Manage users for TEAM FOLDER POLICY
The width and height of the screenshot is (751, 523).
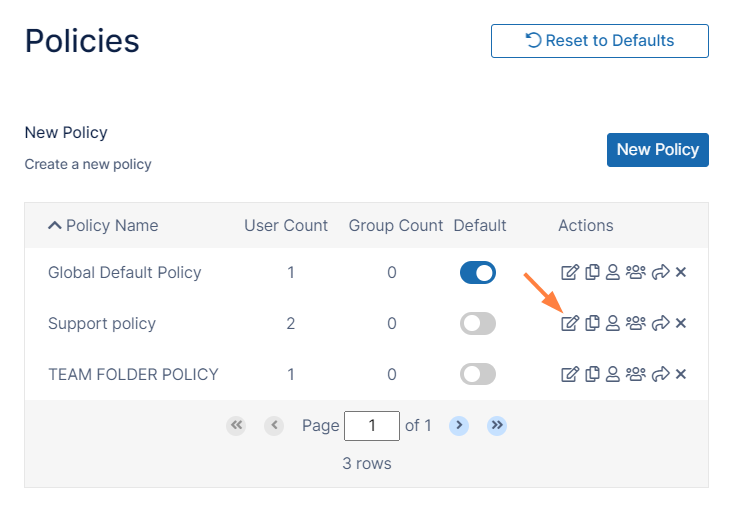click(x=613, y=374)
